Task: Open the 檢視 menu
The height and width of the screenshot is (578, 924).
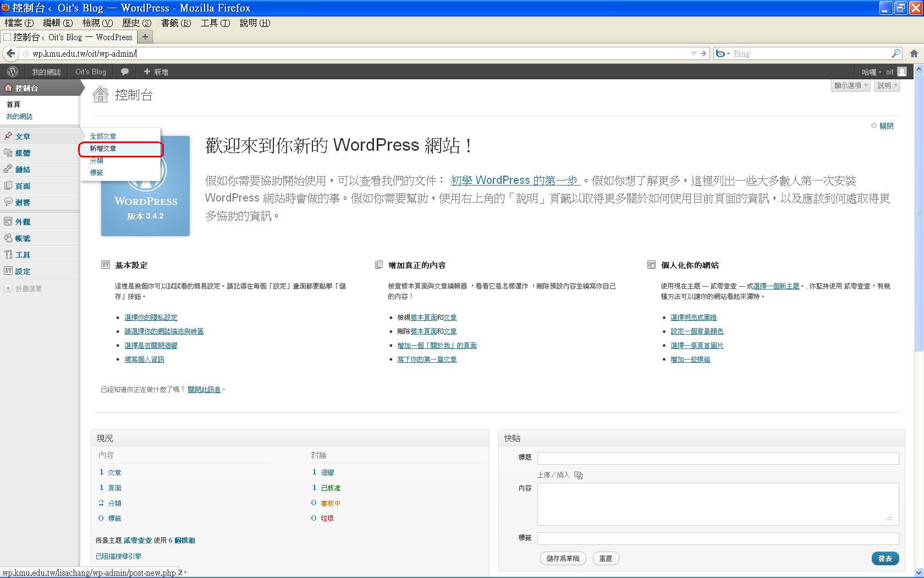Action: pos(97,23)
